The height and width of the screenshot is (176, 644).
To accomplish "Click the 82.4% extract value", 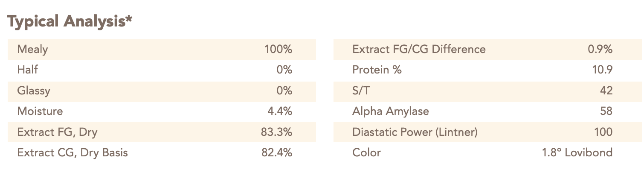I will pyautogui.click(x=277, y=153).
